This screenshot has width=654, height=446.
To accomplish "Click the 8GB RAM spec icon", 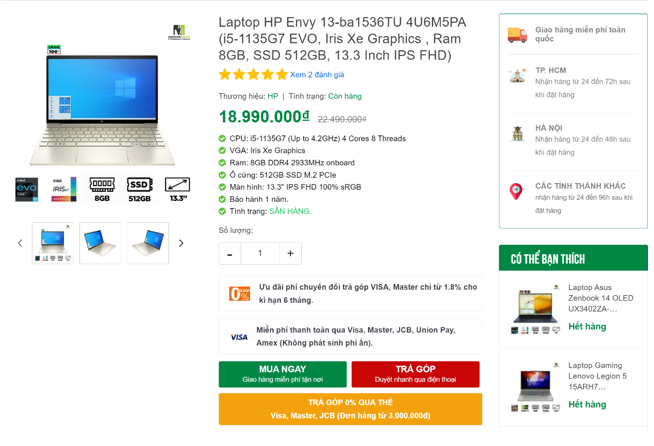I will click(102, 189).
